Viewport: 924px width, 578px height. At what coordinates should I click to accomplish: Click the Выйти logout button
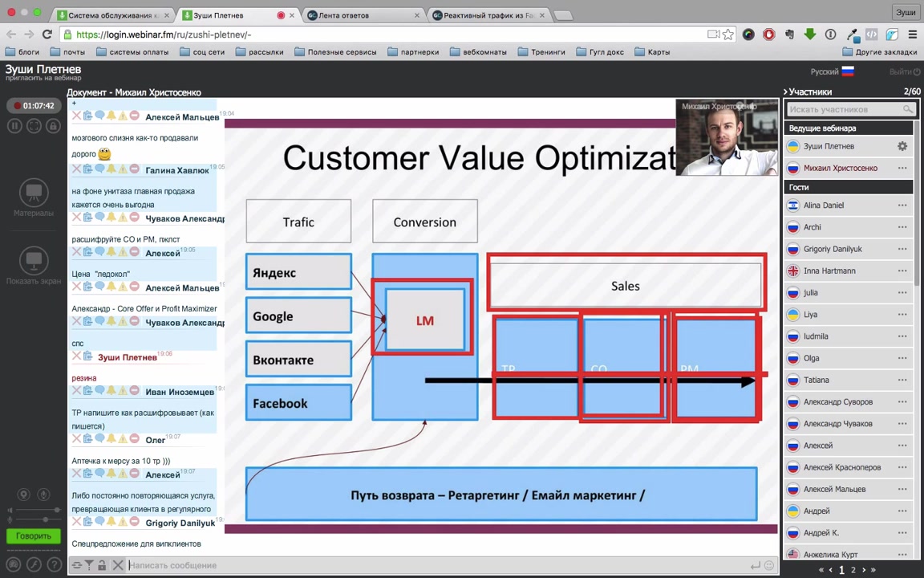click(x=905, y=71)
